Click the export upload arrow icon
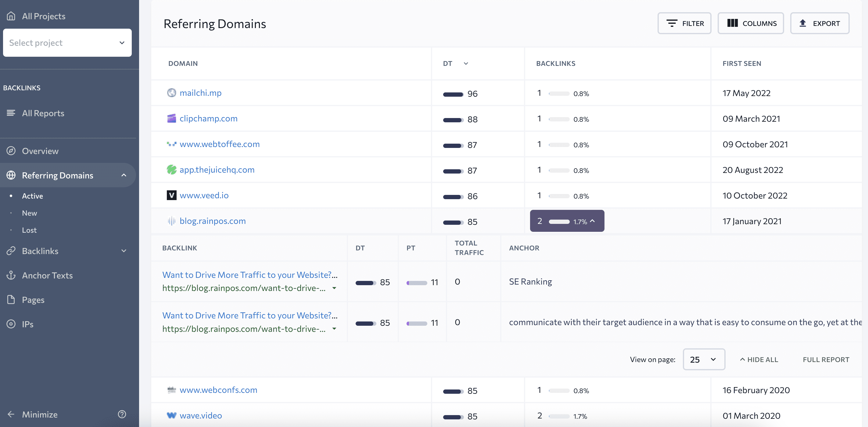Screen dimensions: 868x427 click(x=803, y=23)
